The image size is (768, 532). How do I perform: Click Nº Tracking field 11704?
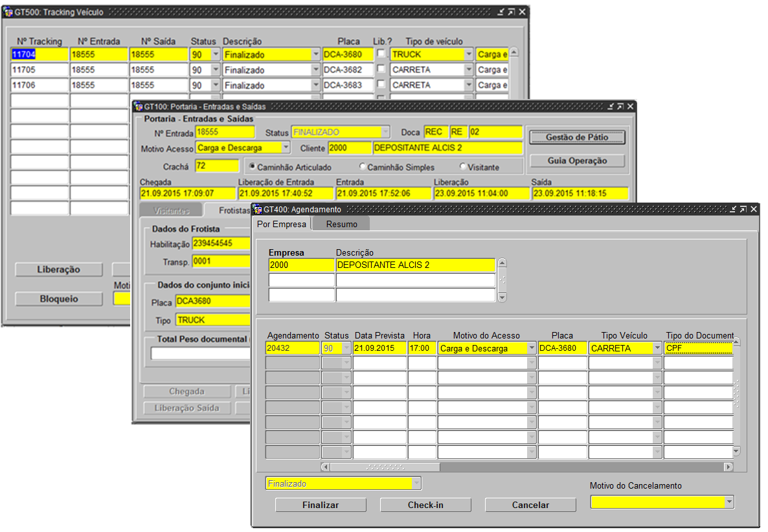tap(40, 54)
